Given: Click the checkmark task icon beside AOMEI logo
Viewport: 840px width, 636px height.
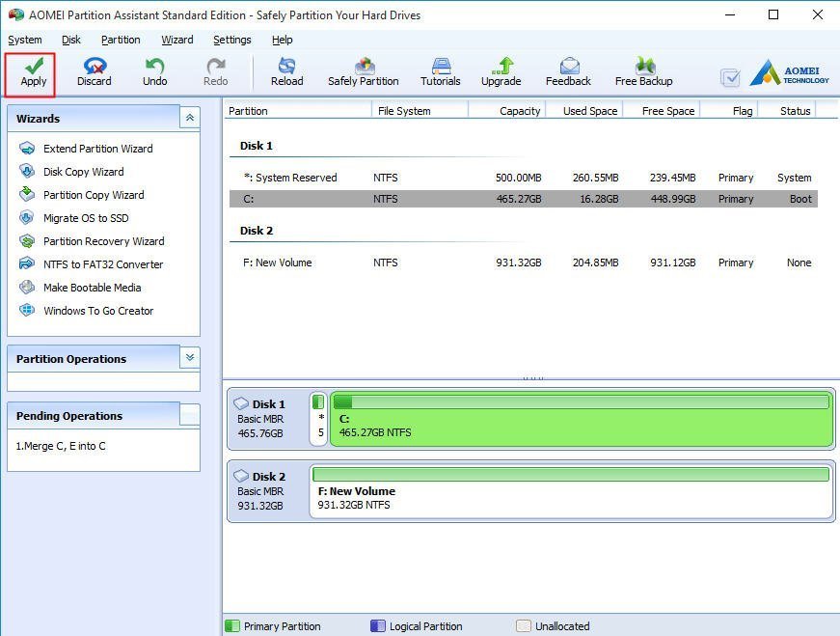Looking at the screenshot, I should click(730, 78).
